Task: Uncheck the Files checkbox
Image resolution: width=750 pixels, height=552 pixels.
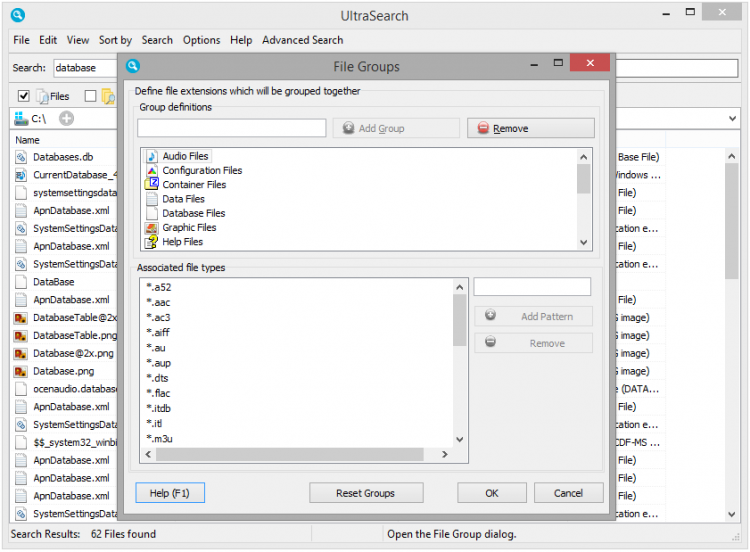Action: point(23,96)
